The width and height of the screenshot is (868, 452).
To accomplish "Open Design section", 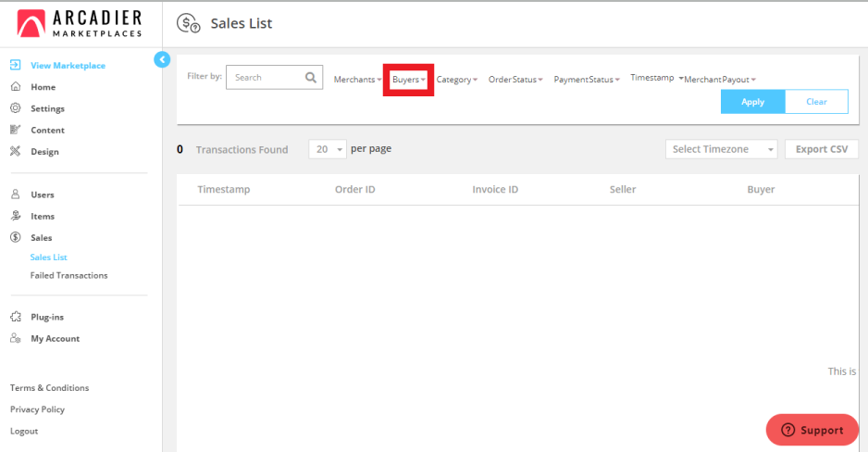I will 44,152.
